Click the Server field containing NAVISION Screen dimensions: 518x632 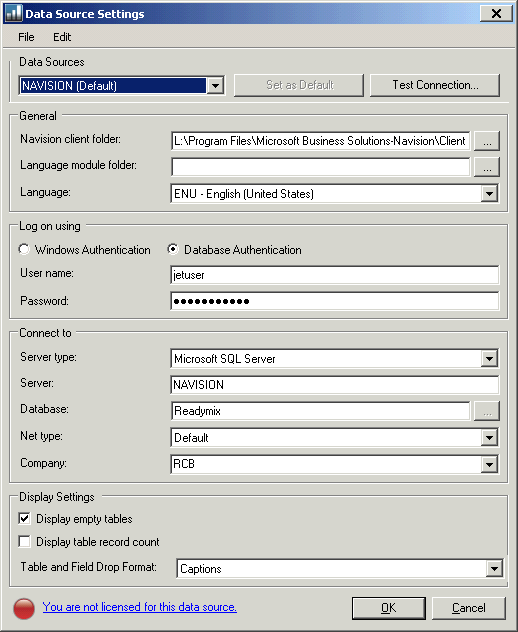[335, 385]
